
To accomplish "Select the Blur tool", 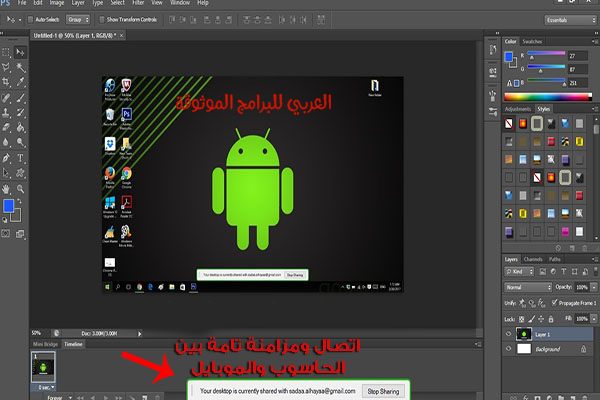I will coord(6,142).
